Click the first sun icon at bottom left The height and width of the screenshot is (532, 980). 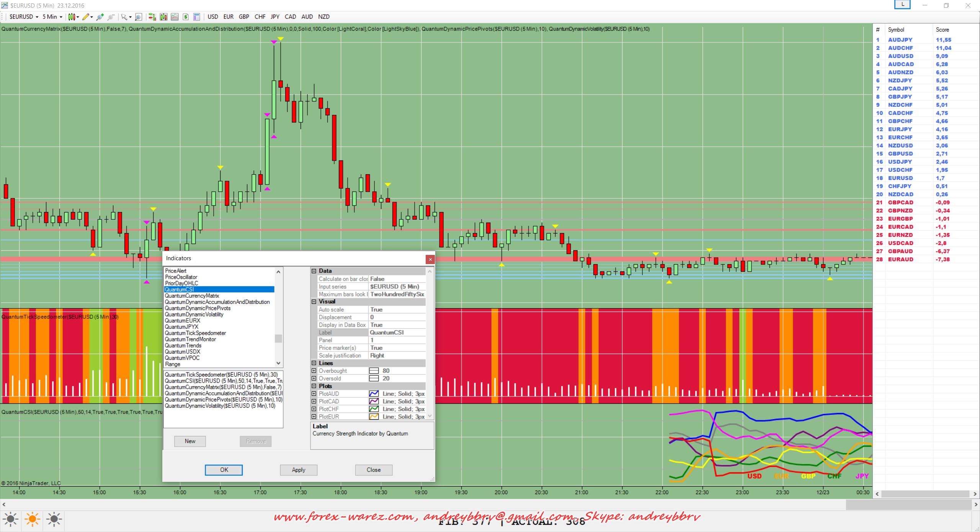tap(10, 519)
